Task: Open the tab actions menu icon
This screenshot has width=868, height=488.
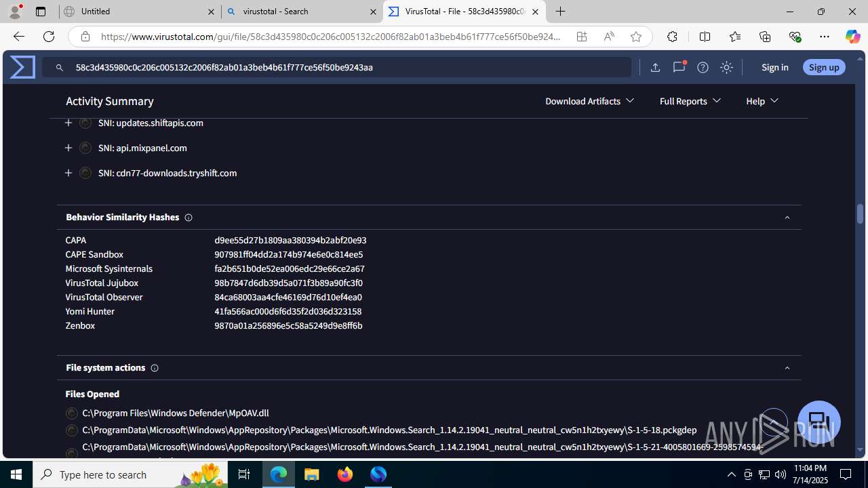Action: click(41, 12)
